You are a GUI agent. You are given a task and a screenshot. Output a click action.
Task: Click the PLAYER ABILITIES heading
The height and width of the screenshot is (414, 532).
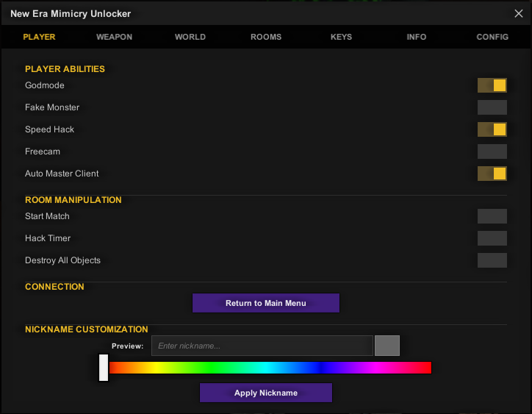[65, 69]
